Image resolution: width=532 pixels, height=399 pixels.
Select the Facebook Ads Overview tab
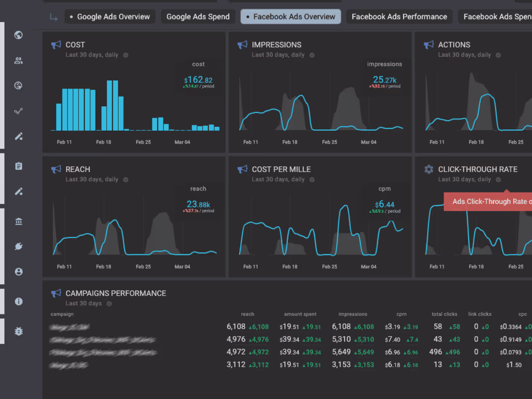pos(291,16)
